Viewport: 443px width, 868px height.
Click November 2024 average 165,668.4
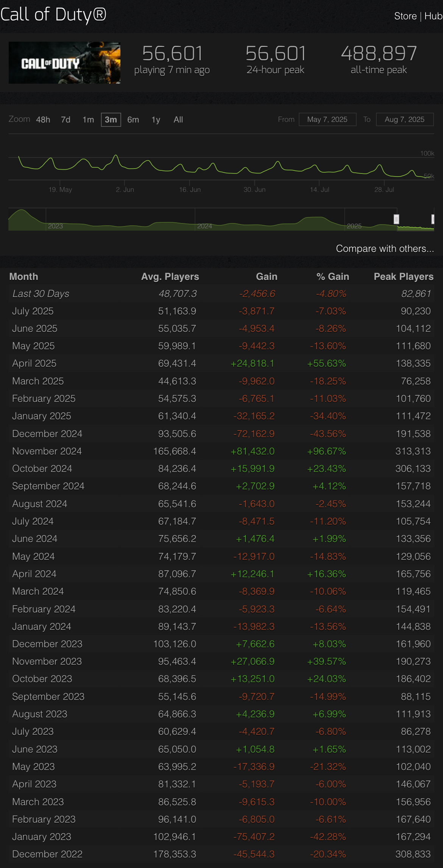point(175,451)
